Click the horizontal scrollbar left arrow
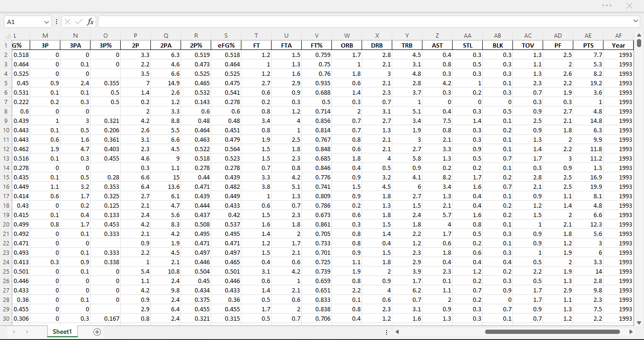644x340 pixels. (x=397, y=332)
